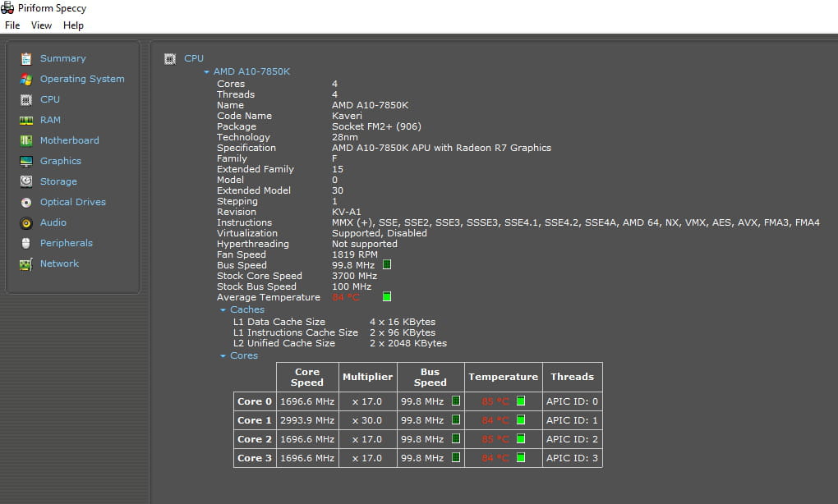Click the Optical Drives disc icon
This screenshot has width=838, height=504.
pos(25,203)
